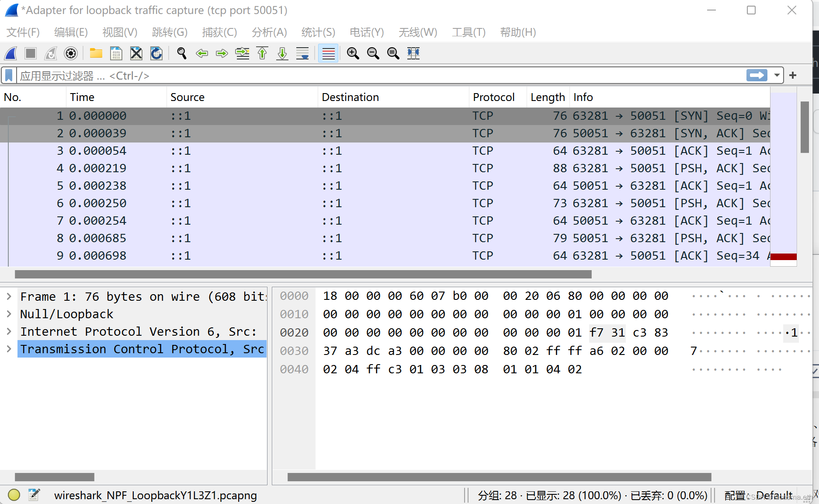This screenshot has height=504, width=819.
Task: Open the 分析(A) menu
Action: tap(269, 32)
